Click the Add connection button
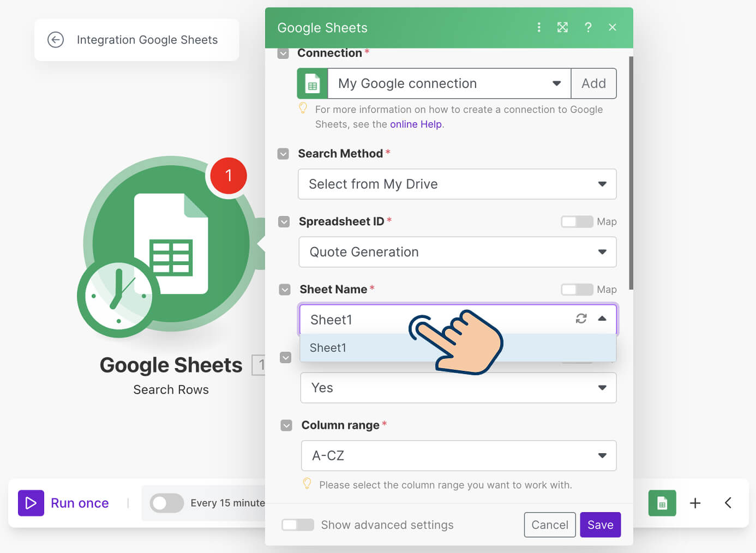This screenshot has width=756, height=553. [x=593, y=83]
